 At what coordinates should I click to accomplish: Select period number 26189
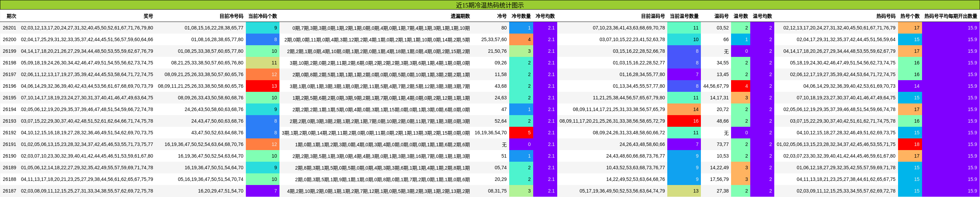point(10,168)
